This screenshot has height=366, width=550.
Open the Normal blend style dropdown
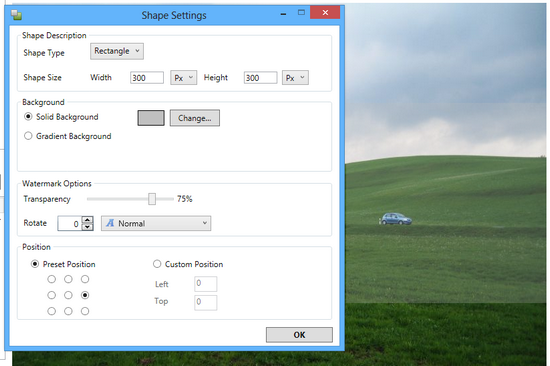[156, 223]
